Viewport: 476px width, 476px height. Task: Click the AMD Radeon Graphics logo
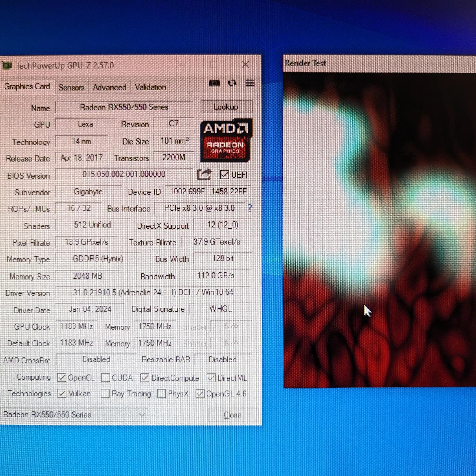point(226,140)
